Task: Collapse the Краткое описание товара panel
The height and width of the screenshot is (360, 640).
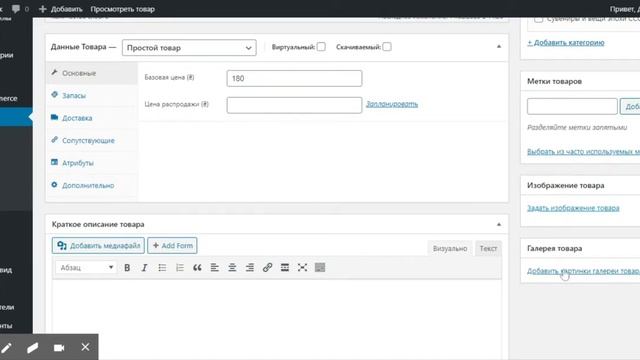Action: (499, 224)
